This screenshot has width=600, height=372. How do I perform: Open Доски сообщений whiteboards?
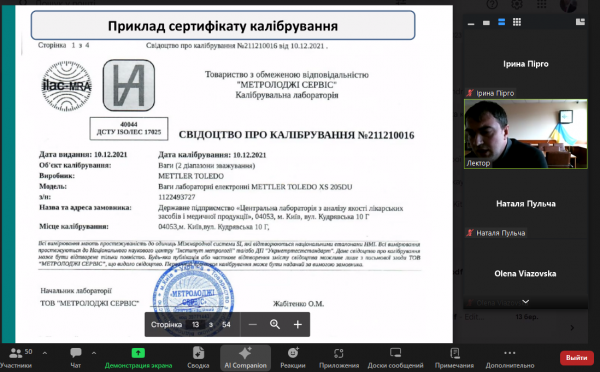click(395, 358)
